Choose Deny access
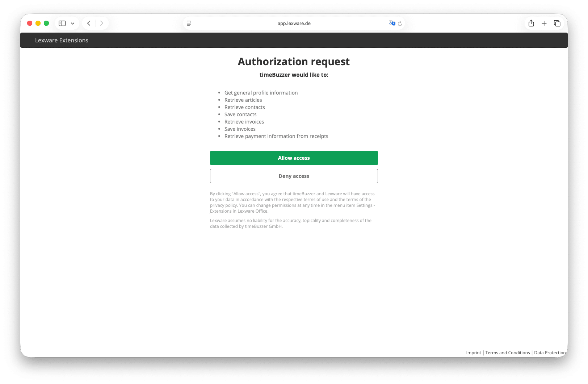The width and height of the screenshot is (588, 384). [x=294, y=176]
